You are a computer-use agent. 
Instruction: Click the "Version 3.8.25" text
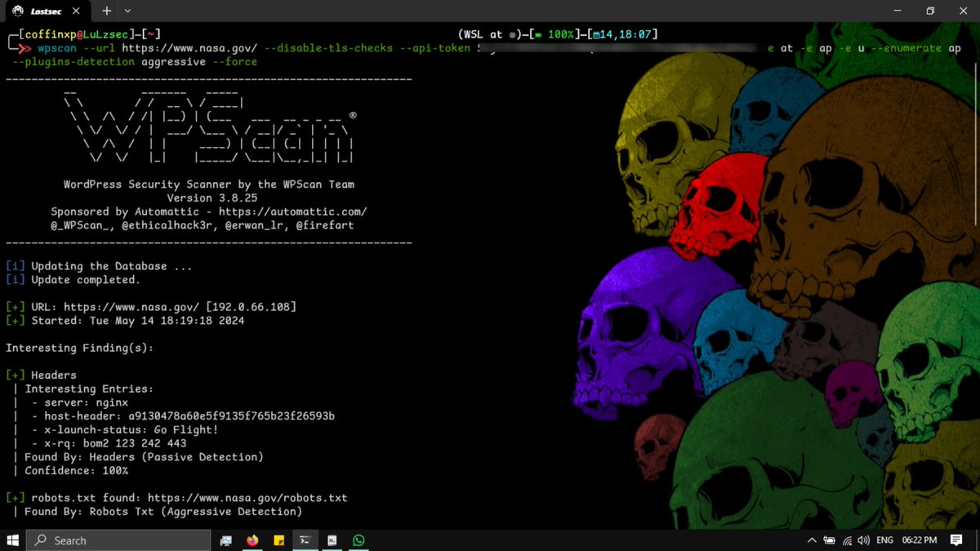click(x=212, y=198)
